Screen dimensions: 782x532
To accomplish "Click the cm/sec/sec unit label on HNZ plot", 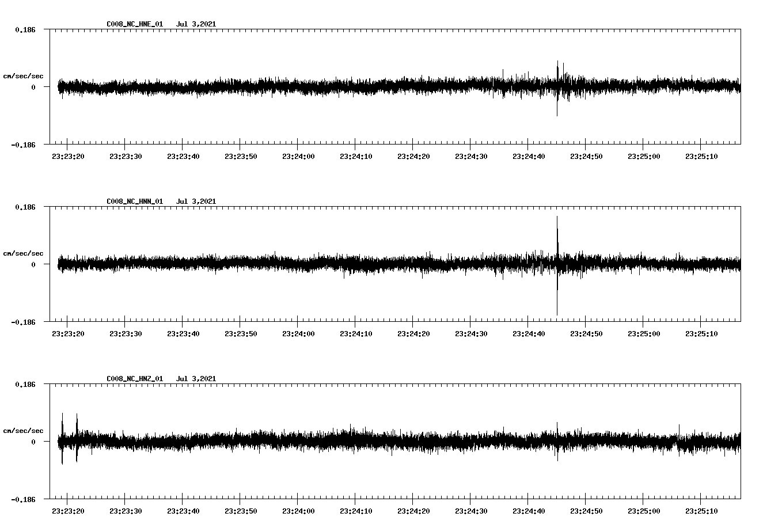I will tap(23, 431).
